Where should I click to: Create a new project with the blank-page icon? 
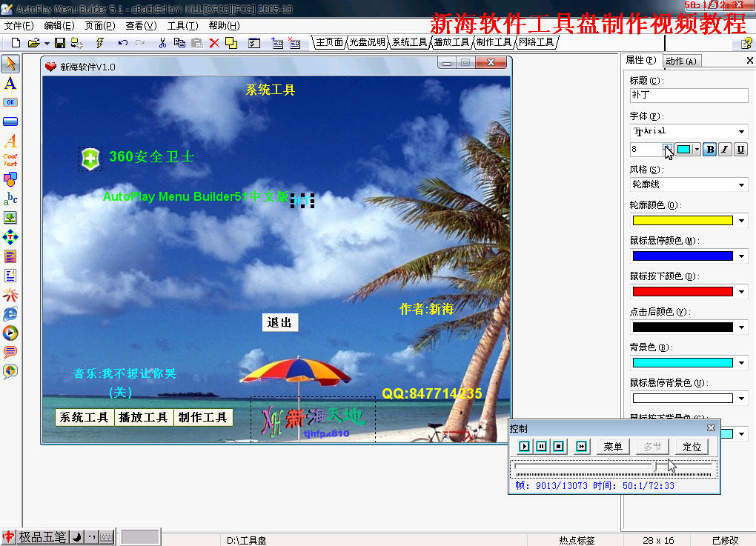(x=16, y=43)
